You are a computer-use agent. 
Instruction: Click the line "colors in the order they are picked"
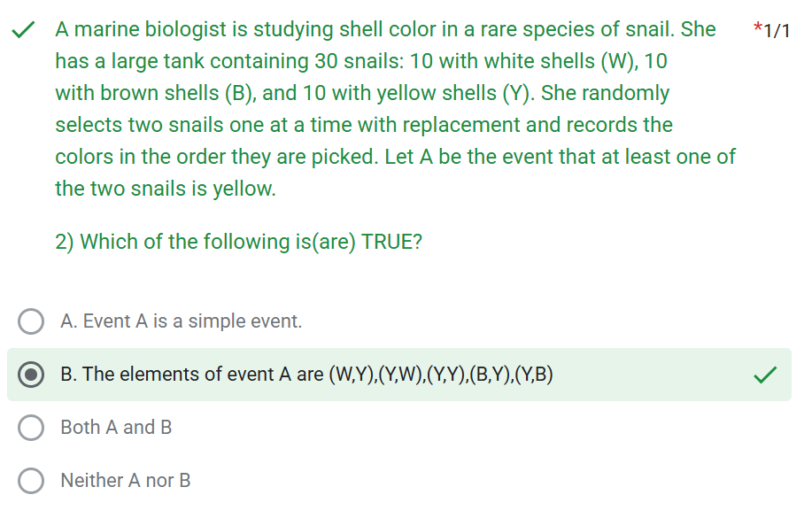point(395,157)
